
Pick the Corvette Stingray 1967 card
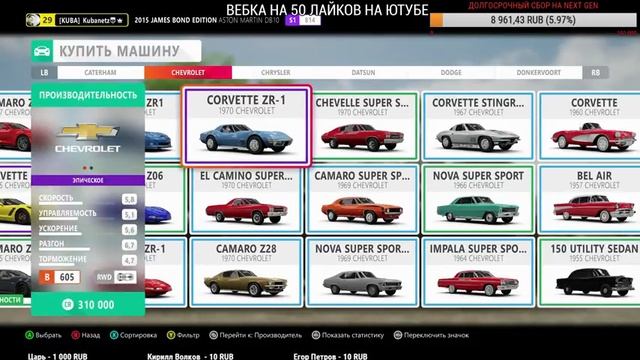click(478, 126)
